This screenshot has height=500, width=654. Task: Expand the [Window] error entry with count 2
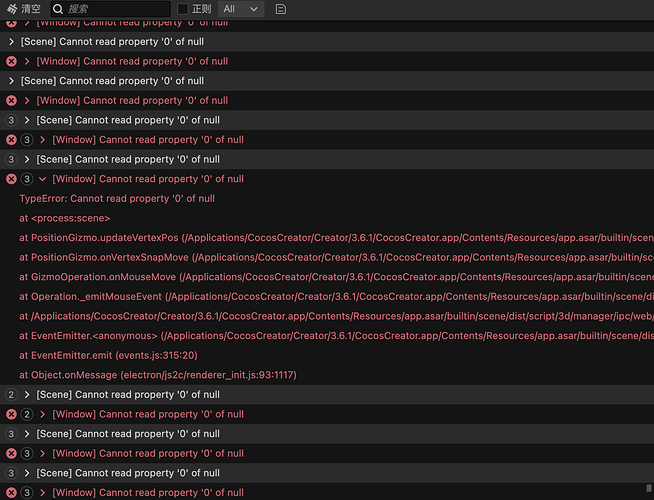[42, 414]
